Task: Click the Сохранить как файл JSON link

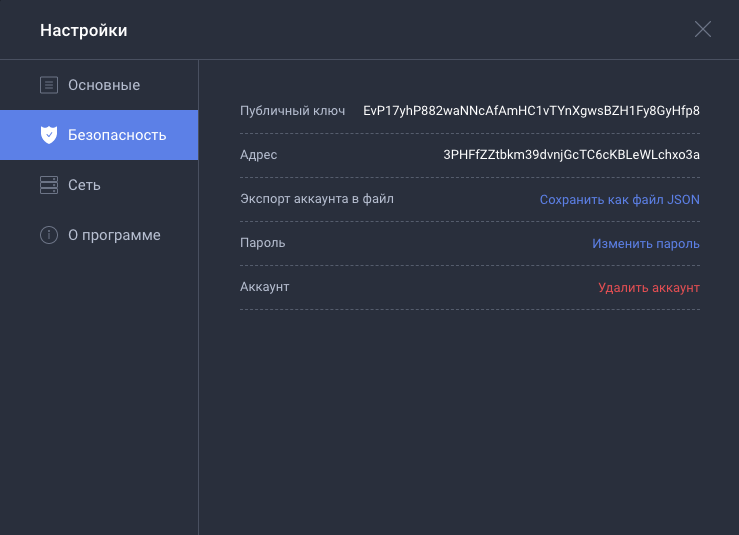Action: [619, 199]
